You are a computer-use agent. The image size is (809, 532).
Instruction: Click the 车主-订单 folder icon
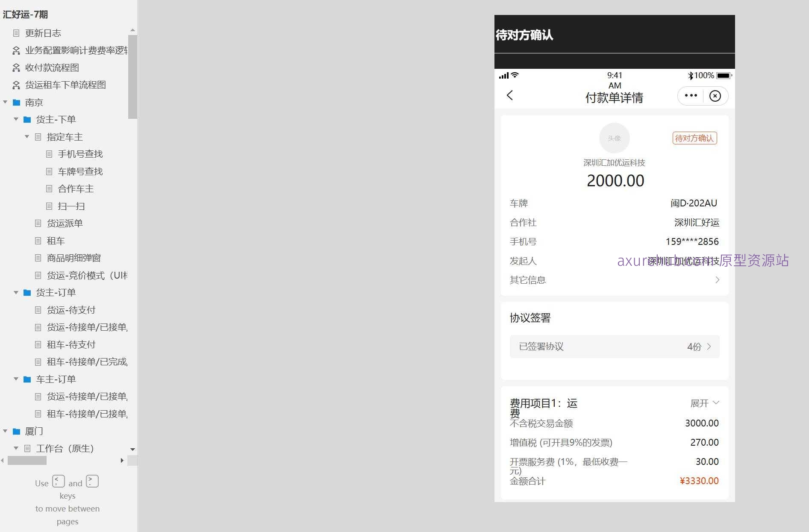click(x=27, y=379)
